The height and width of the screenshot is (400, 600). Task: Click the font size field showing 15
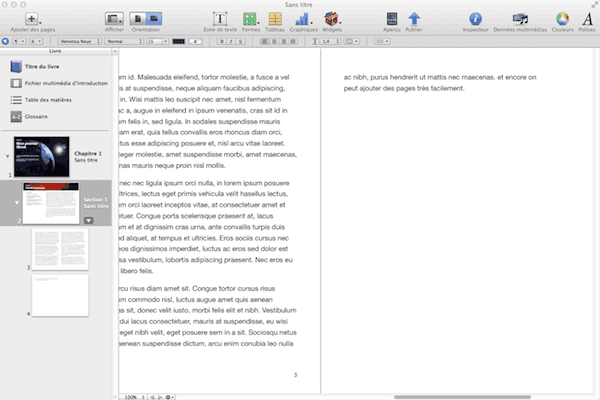click(x=155, y=41)
